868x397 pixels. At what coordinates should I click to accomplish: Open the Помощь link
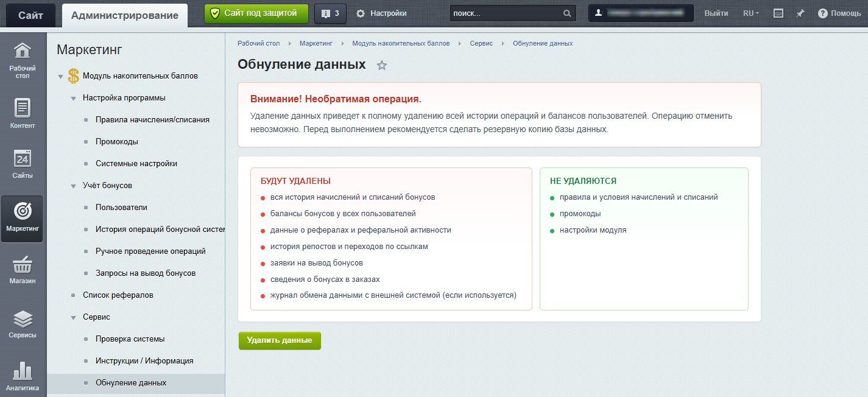point(839,13)
